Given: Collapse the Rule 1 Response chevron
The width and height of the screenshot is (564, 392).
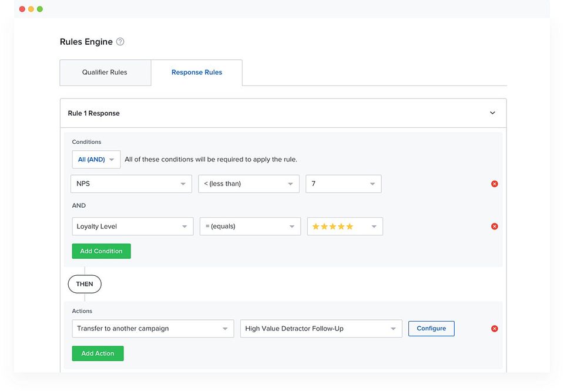Looking at the screenshot, I should [492, 113].
